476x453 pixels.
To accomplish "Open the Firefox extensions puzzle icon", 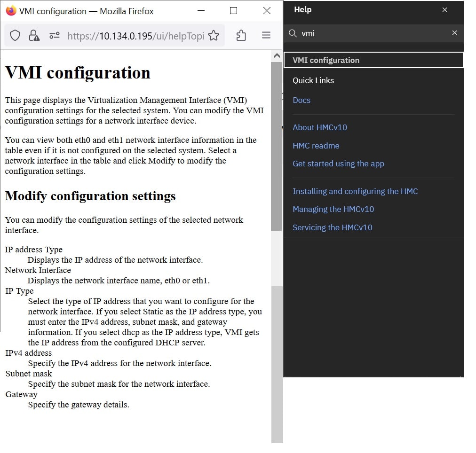I will (241, 35).
